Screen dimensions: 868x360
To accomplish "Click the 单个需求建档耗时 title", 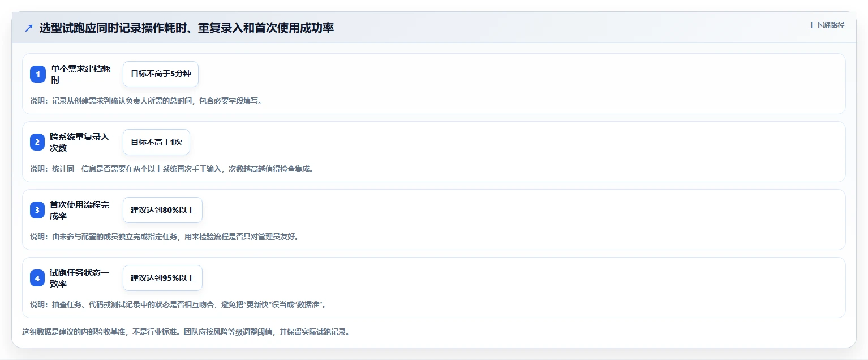I will [x=80, y=74].
